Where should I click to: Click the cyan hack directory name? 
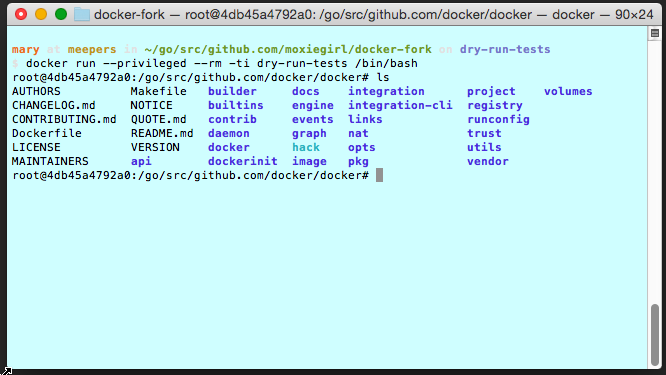[306, 147]
